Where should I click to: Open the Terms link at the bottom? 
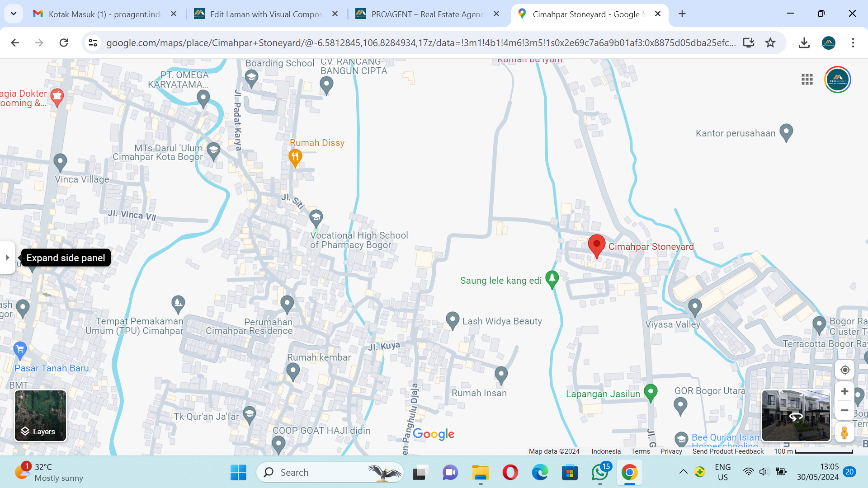coord(640,451)
